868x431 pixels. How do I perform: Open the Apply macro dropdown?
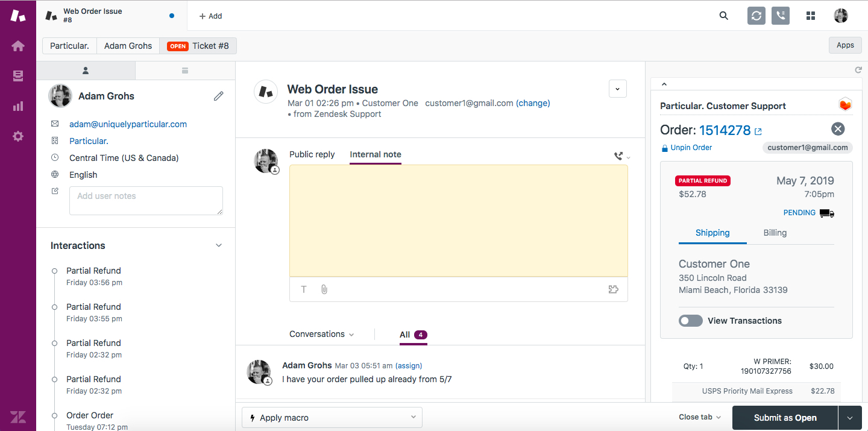pyautogui.click(x=332, y=417)
